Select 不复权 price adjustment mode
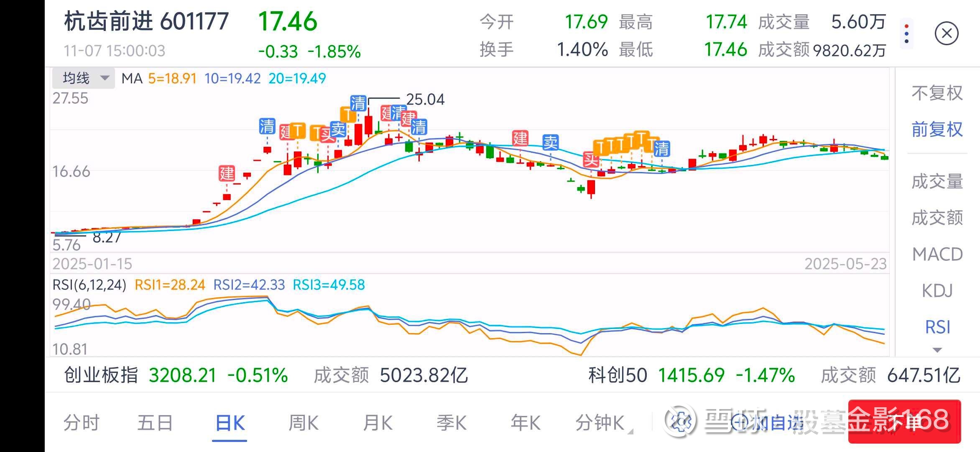 coord(937,93)
